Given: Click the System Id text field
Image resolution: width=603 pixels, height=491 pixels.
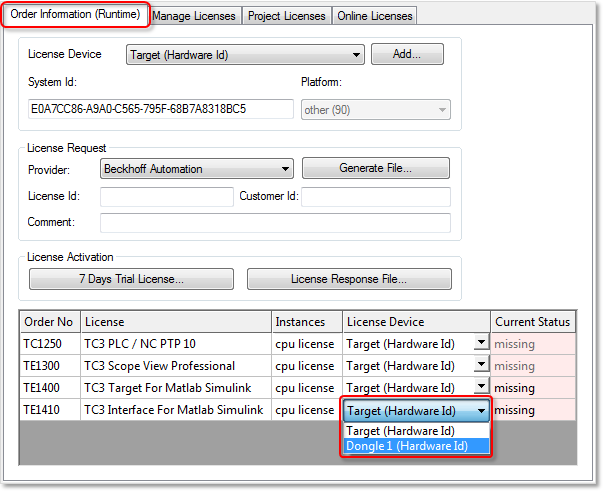Looking at the screenshot, I should [x=161, y=109].
